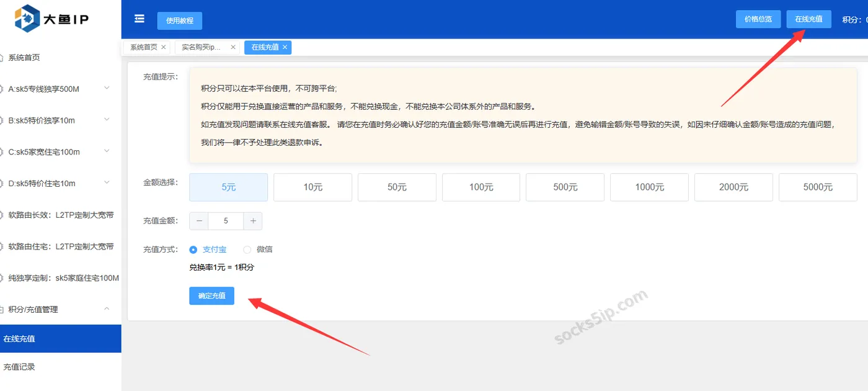Image resolution: width=868 pixels, height=391 pixels.
Task: Choose the 5000元 amount option
Action: [x=818, y=187]
